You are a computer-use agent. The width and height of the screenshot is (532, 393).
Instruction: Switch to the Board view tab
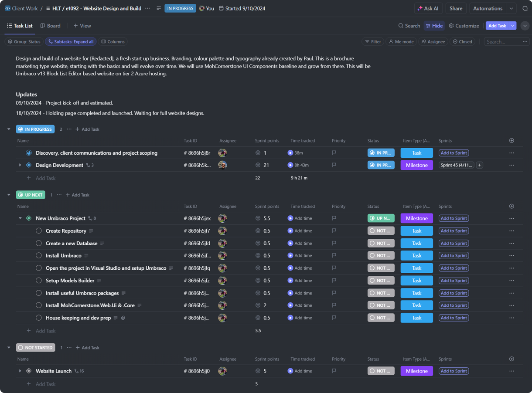[50, 26]
